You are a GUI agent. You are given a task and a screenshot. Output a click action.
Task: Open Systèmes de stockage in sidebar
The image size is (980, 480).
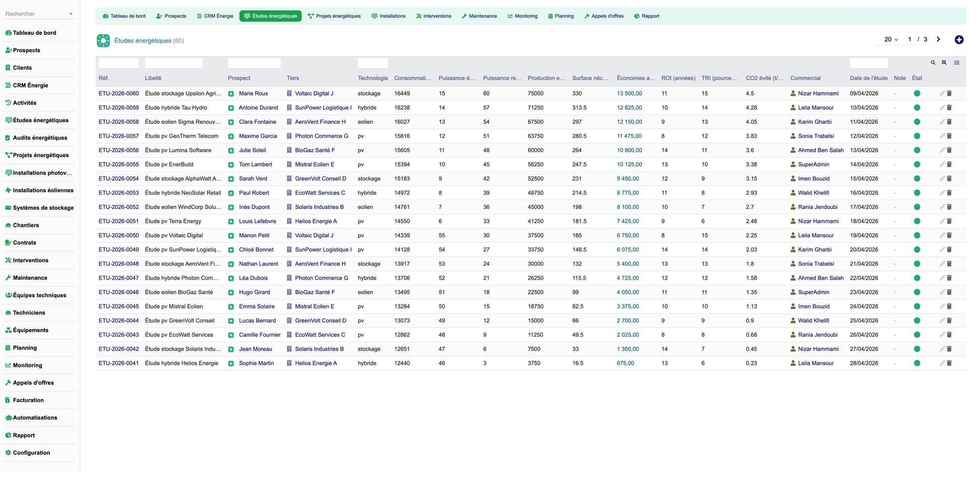coord(43,208)
